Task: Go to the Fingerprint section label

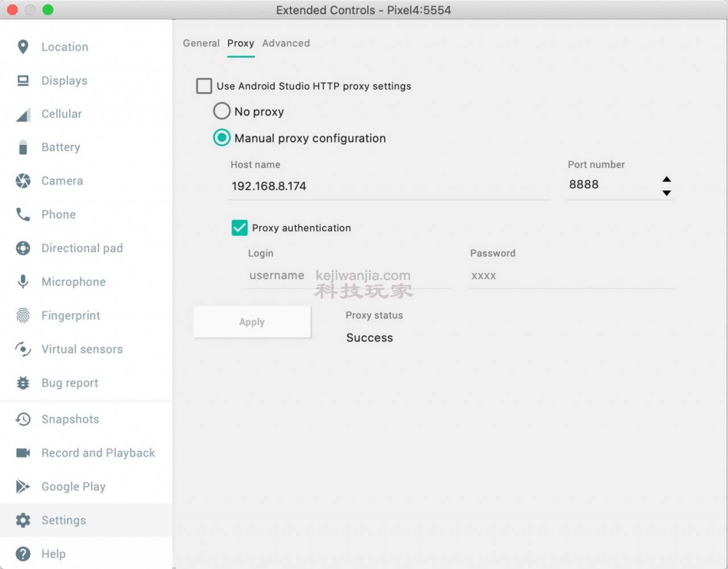Action: pos(71,315)
